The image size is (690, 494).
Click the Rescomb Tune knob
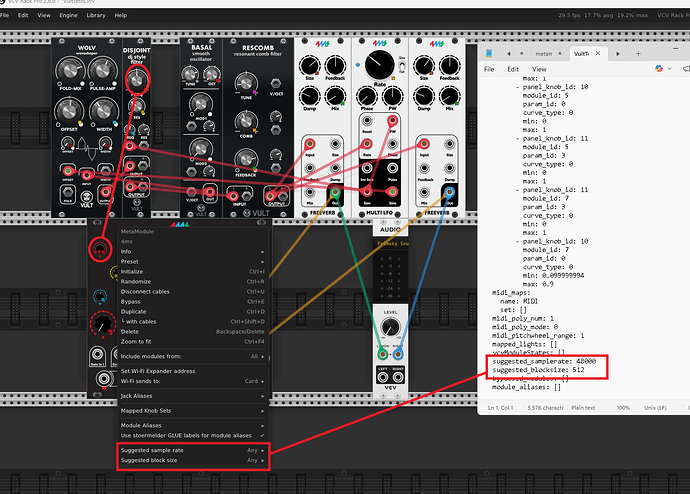tap(245, 83)
